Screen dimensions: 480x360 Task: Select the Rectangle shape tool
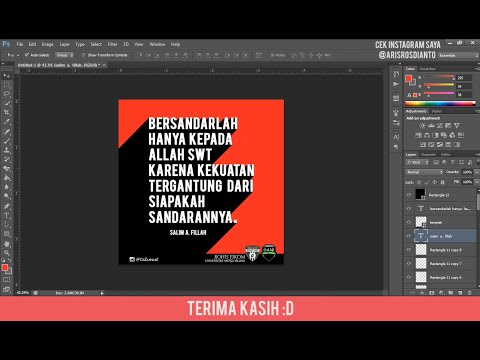tap(7, 234)
